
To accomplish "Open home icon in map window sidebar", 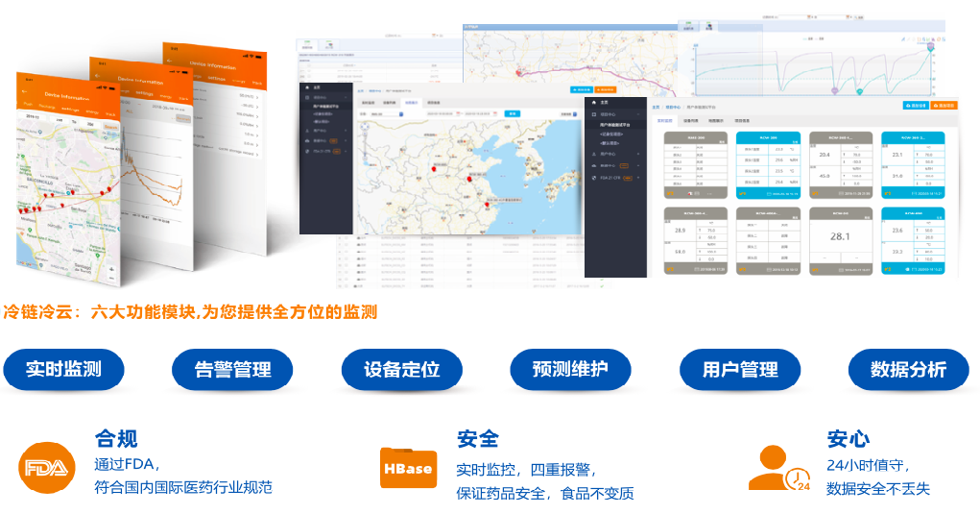I will 307,87.
